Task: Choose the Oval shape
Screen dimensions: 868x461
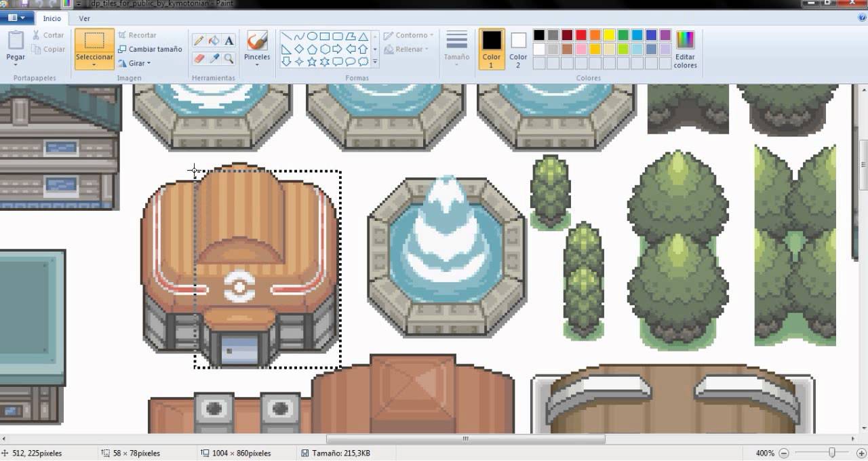Action: tap(312, 37)
